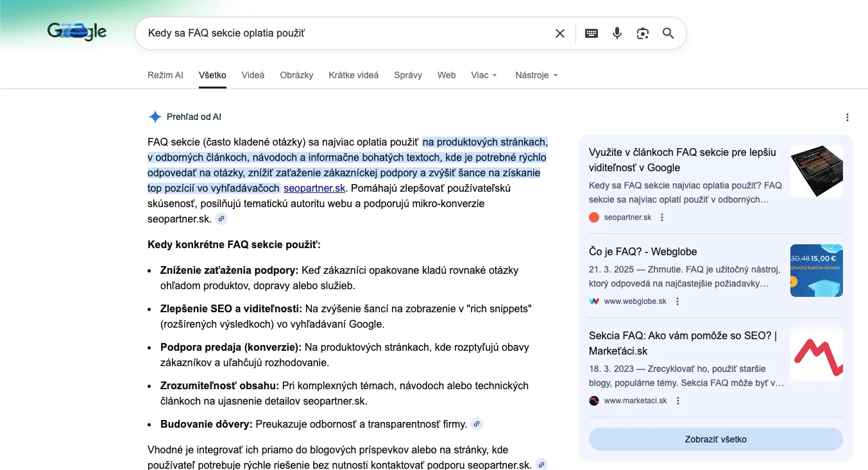Open Google Lens image search
Viewport: 868px width, 470px height.
pyautogui.click(x=643, y=33)
